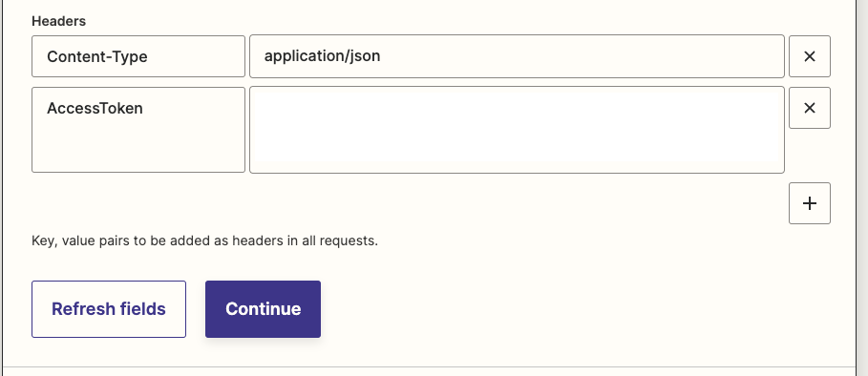Click the Headers section label
The width and height of the screenshot is (868, 376).
coord(58,21)
